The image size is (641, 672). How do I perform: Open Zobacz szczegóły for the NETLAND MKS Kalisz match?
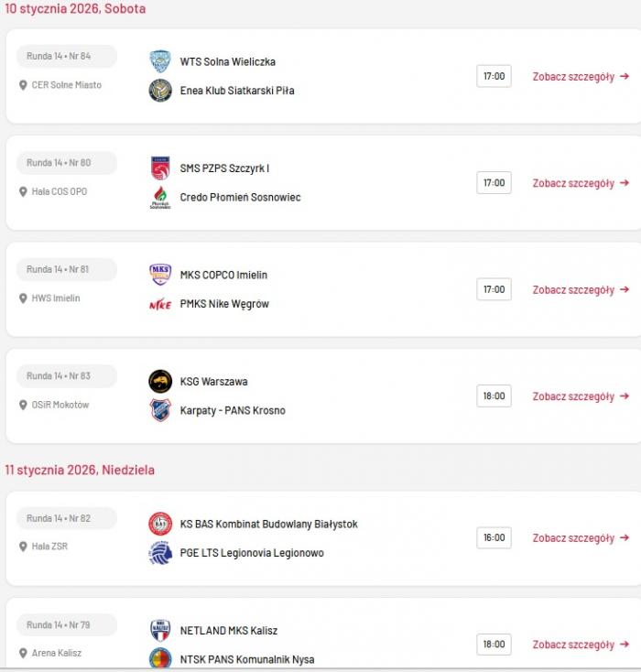[x=581, y=645]
